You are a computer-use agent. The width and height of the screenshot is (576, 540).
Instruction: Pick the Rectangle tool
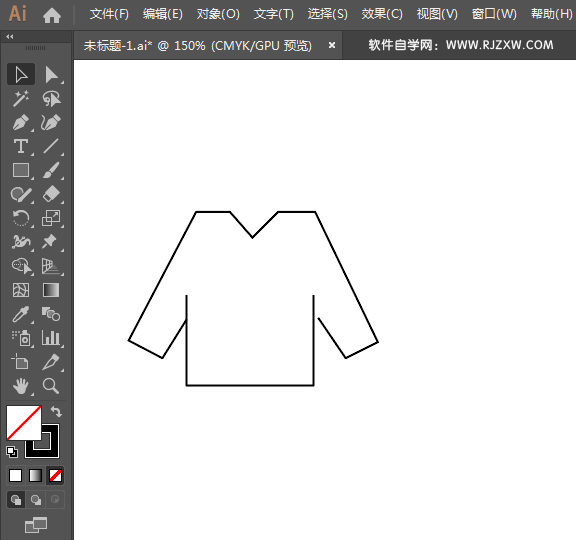click(x=21, y=170)
